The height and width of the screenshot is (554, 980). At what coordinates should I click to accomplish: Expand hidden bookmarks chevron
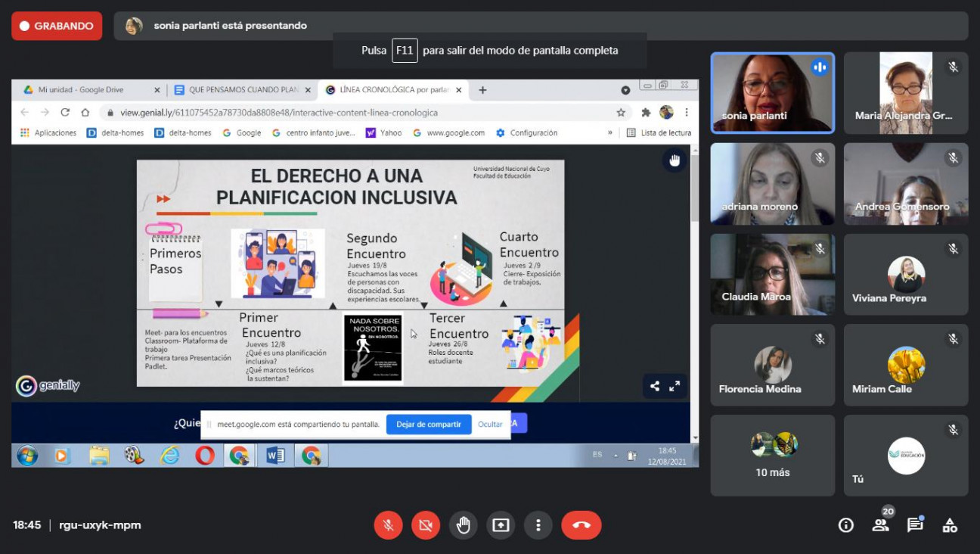[x=610, y=132]
